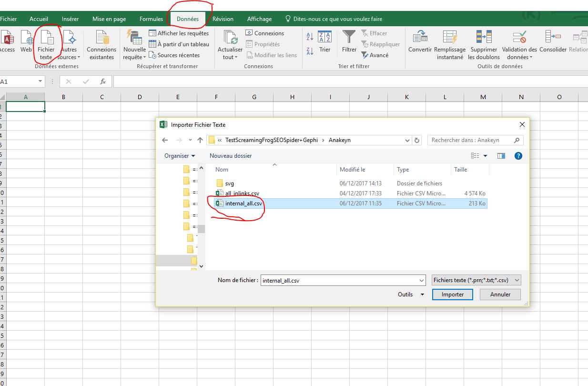
Task: Click Effacer filter option
Action: (374, 33)
